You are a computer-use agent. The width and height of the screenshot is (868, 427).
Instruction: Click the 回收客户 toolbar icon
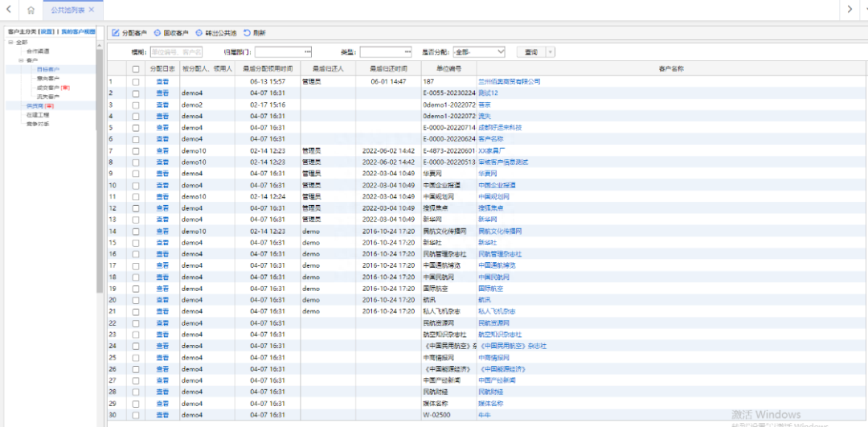pos(158,33)
